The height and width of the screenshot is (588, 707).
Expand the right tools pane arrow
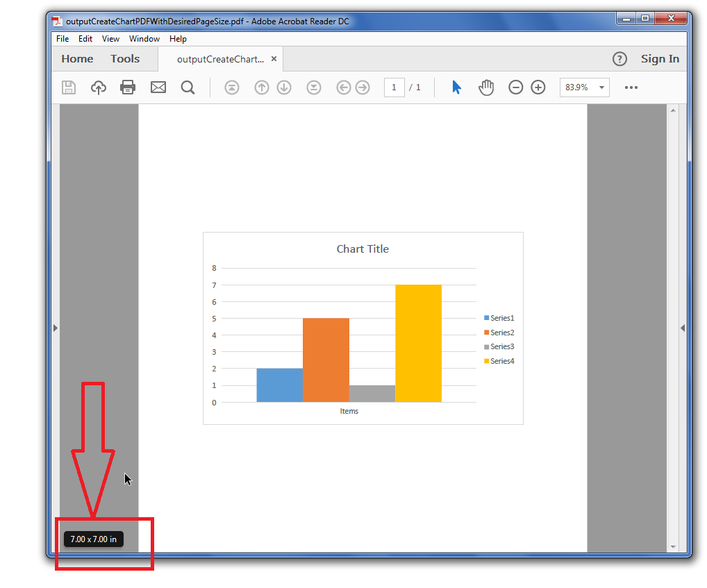tap(683, 328)
